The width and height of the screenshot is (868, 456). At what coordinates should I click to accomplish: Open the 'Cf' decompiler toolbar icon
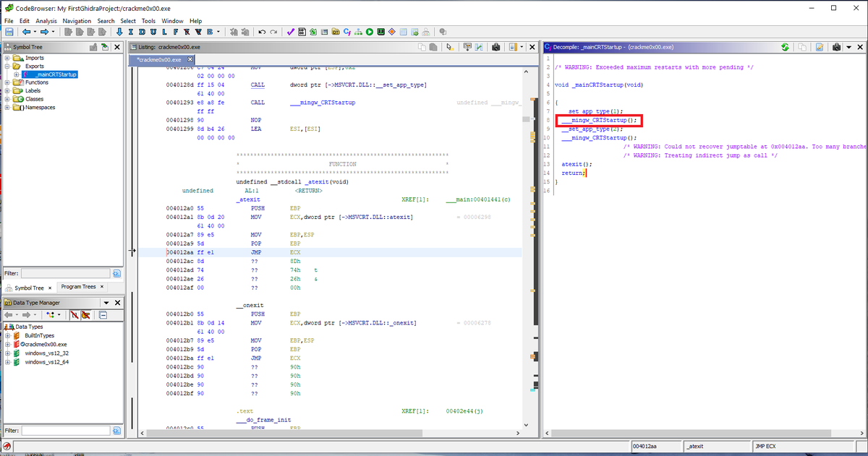coord(347,32)
